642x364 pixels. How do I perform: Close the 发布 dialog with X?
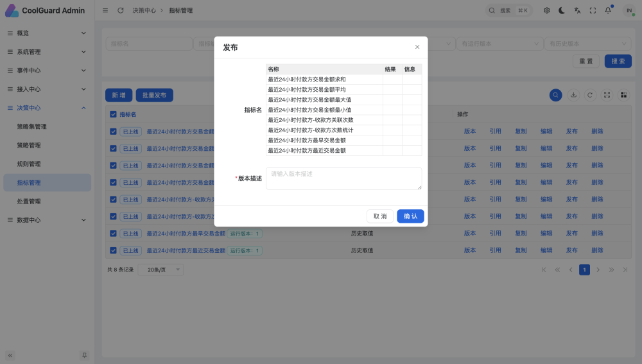[x=417, y=47]
